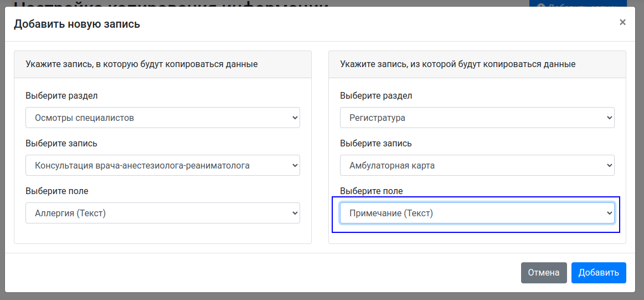The height and width of the screenshot is (300, 644).
Task: Click Выберите раздел label above Регистратура
Action: click(x=376, y=96)
